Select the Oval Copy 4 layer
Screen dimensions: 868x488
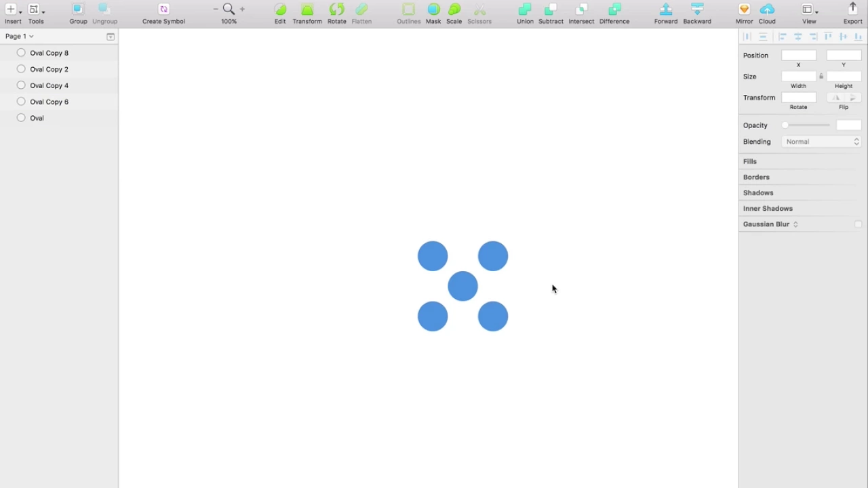click(x=59, y=85)
